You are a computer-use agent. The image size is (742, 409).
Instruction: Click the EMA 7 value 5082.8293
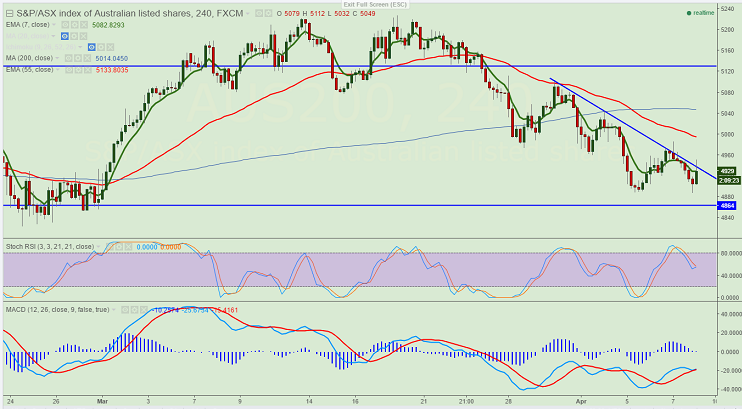(108, 25)
